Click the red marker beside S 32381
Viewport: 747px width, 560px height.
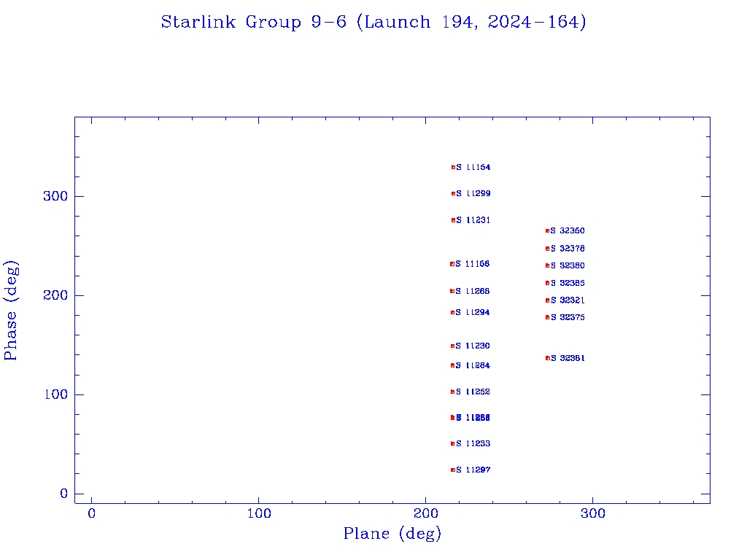547,358
